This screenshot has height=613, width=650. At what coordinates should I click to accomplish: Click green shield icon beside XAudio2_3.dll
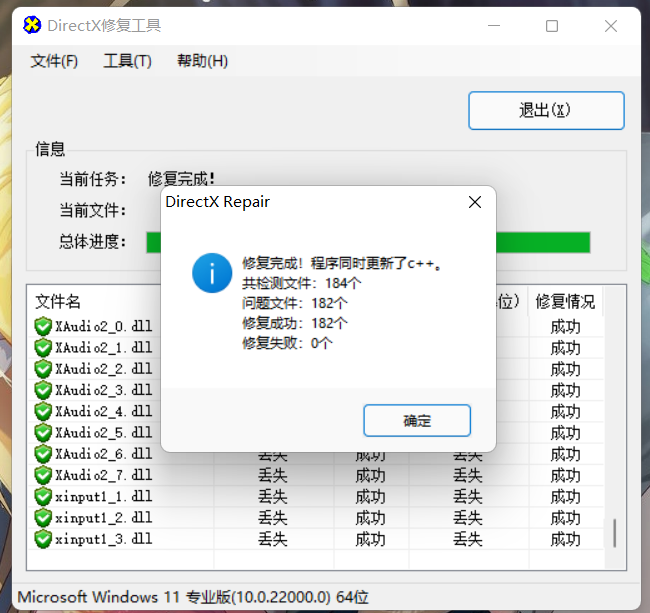click(43, 390)
